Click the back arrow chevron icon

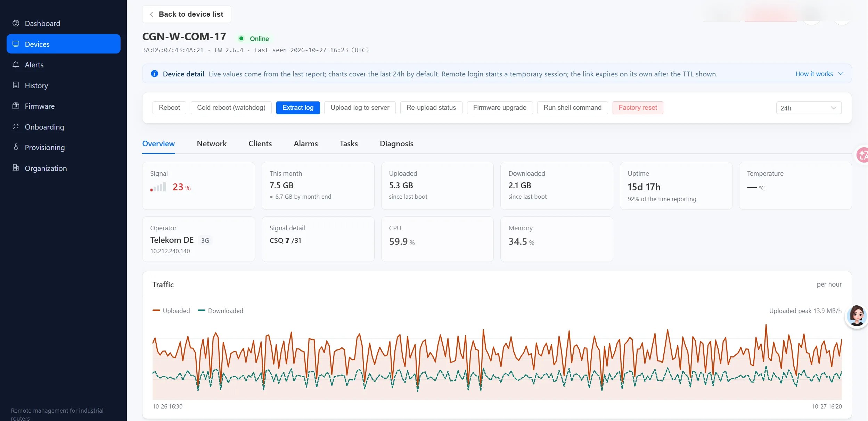[x=151, y=14]
